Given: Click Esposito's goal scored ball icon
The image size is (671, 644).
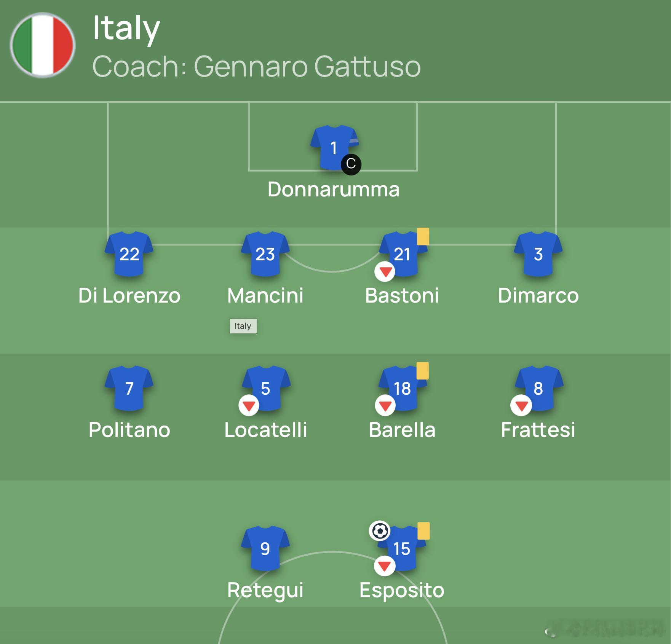Looking at the screenshot, I should tap(380, 531).
